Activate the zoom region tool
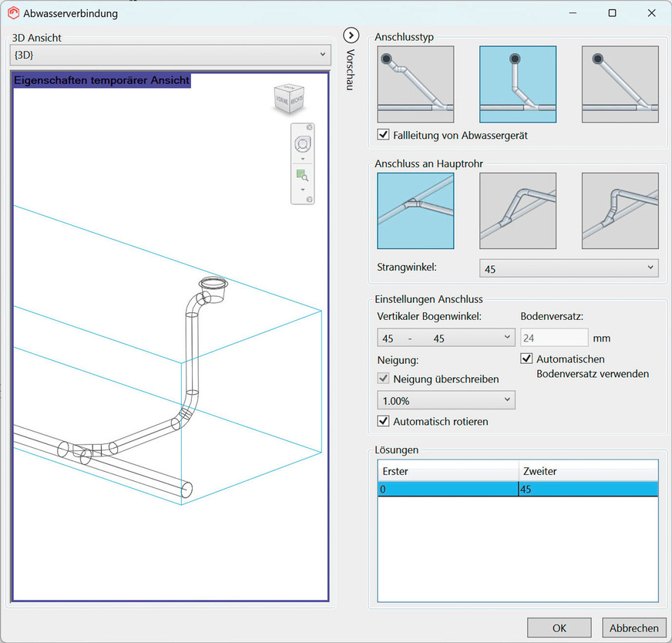Image resolution: width=672 pixels, height=643 pixels. [302, 176]
